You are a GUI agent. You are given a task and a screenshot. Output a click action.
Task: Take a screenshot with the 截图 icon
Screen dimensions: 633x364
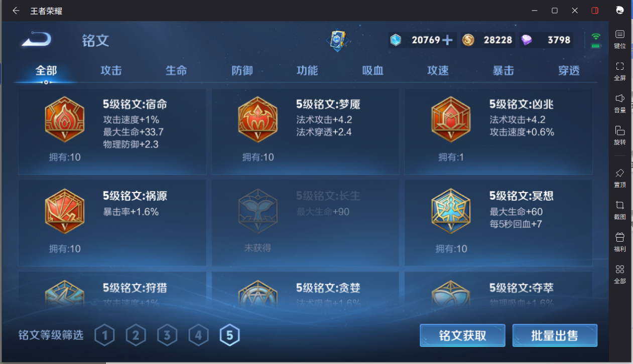click(x=620, y=210)
